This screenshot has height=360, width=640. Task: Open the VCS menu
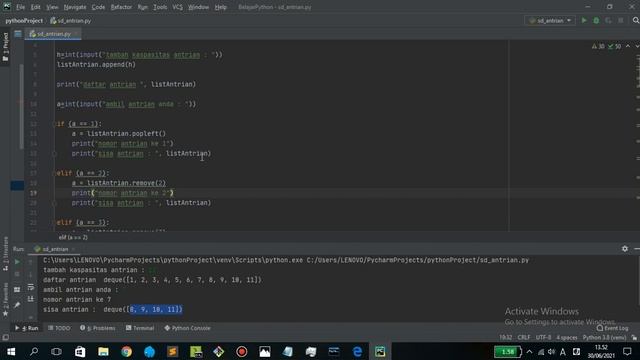(178, 7)
